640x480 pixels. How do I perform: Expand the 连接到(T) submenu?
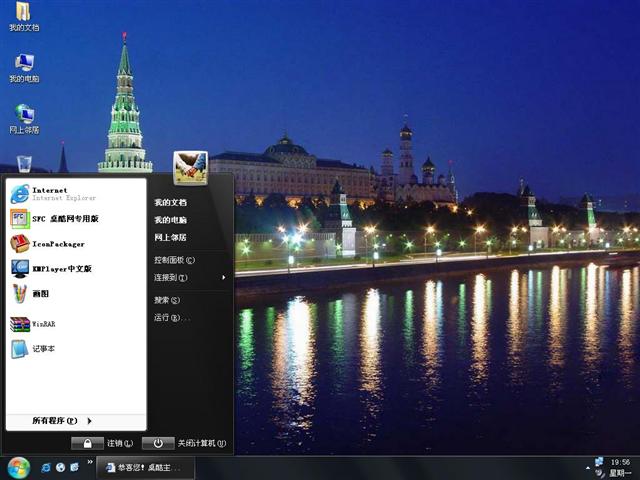click(189, 278)
